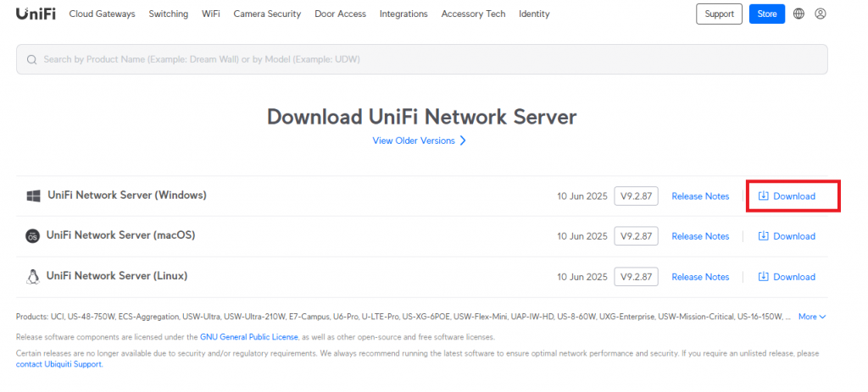
Task: Open WiFi menu
Action: [211, 14]
